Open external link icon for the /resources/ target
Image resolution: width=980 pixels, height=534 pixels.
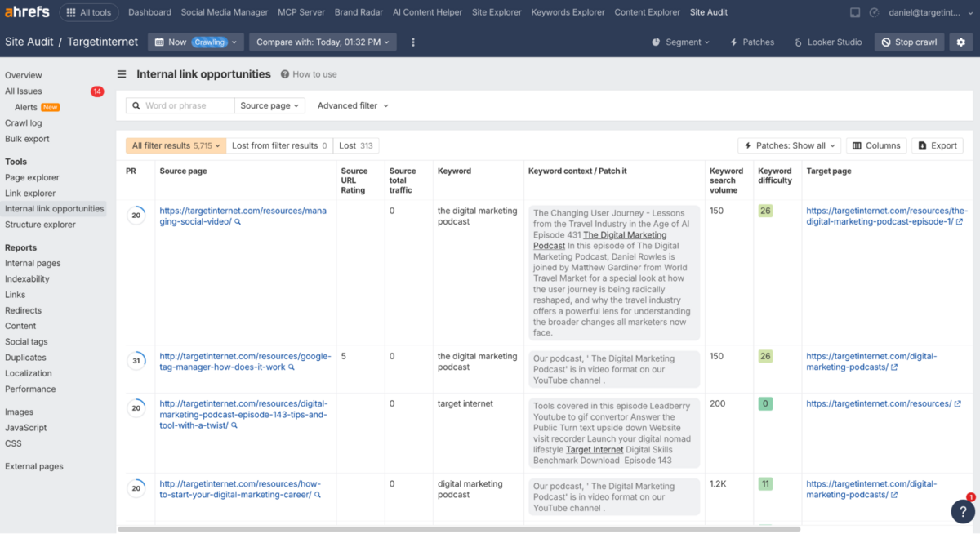[959, 404]
